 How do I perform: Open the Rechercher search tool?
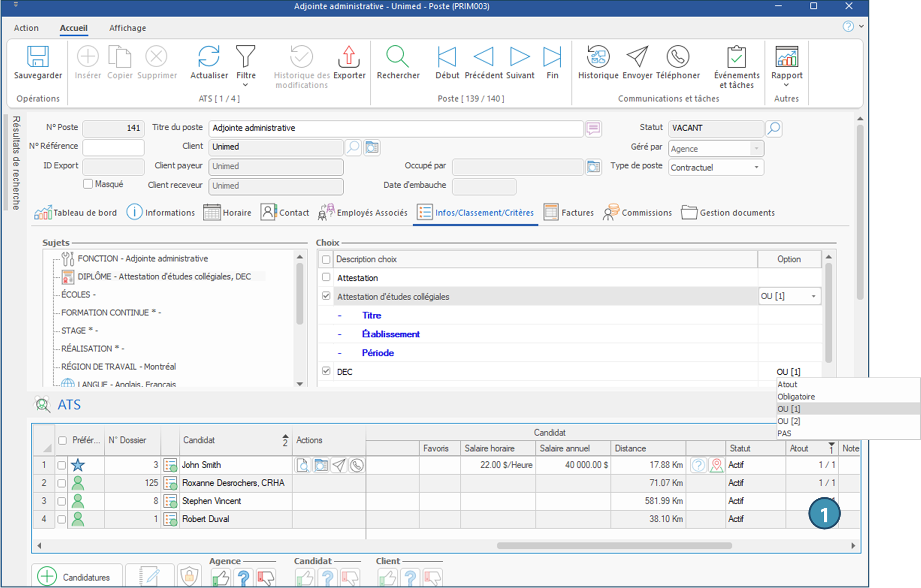pos(397,57)
